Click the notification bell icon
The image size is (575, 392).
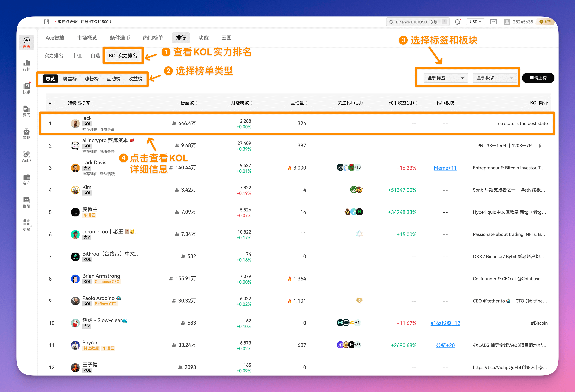click(457, 22)
